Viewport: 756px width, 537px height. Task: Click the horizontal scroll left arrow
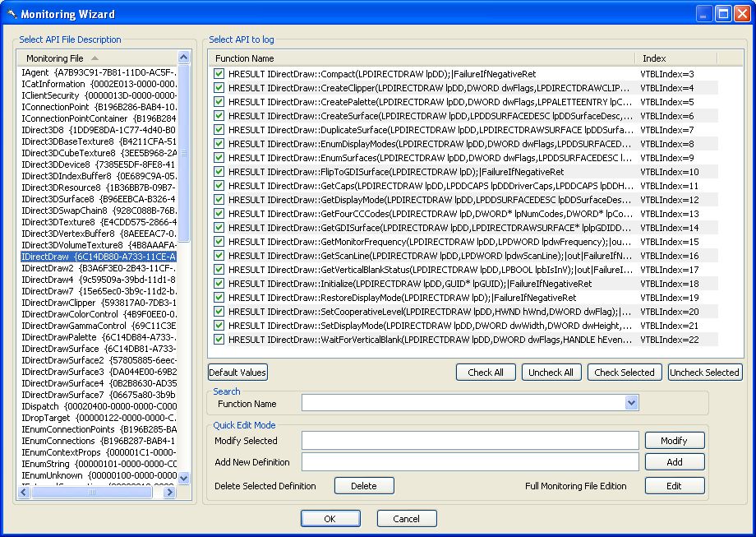[x=24, y=492]
